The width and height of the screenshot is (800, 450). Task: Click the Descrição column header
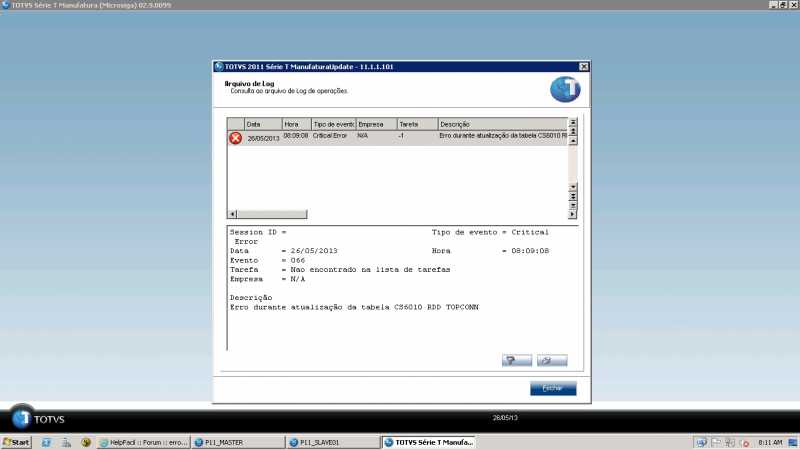(x=503, y=124)
